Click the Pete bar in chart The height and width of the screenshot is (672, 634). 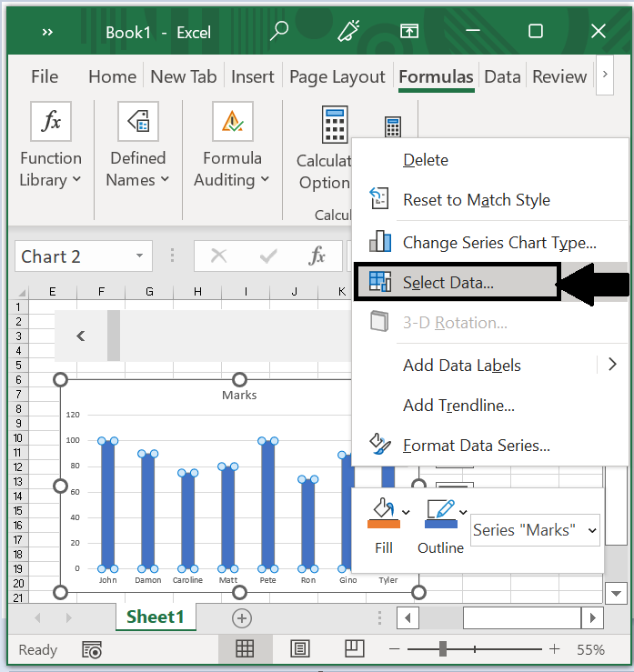tap(268, 505)
